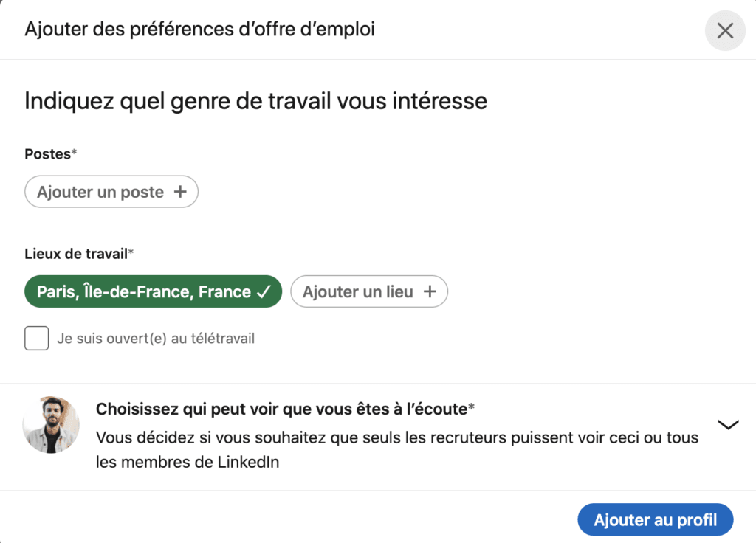Viewport: 756px width, 543px height.
Task: Click the asterisk next to Postes
Action: (x=75, y=152)
